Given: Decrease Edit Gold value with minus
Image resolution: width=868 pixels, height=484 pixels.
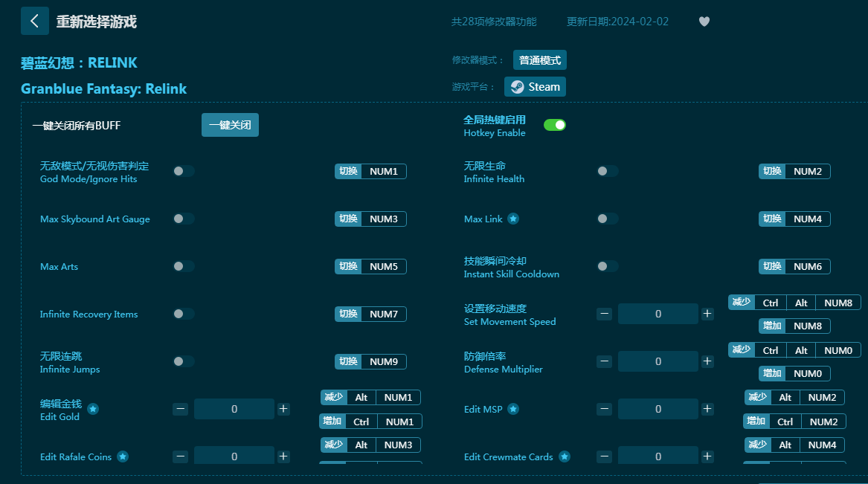Looking at the screenshot, I should (181, 409).
